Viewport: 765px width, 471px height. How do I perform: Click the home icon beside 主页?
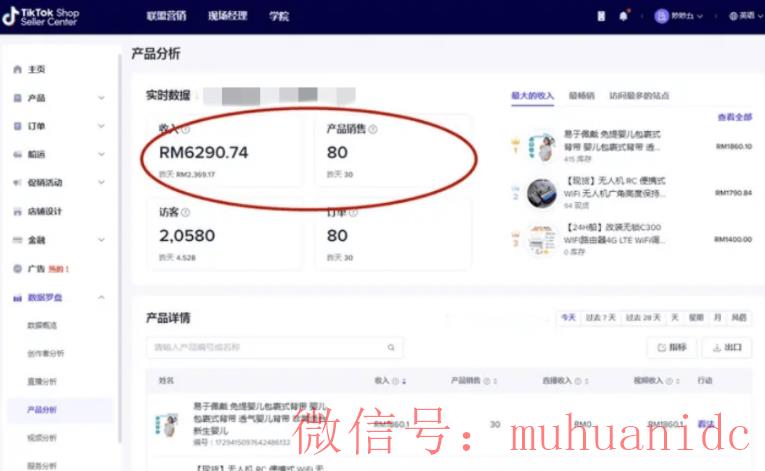click(x=17, y=69)
